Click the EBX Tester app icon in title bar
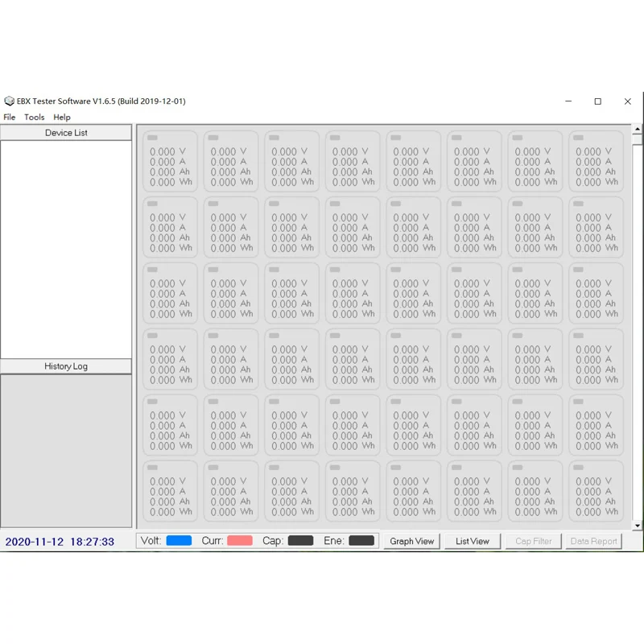This screenshot has width=644, height=644. tap(9, 101)
